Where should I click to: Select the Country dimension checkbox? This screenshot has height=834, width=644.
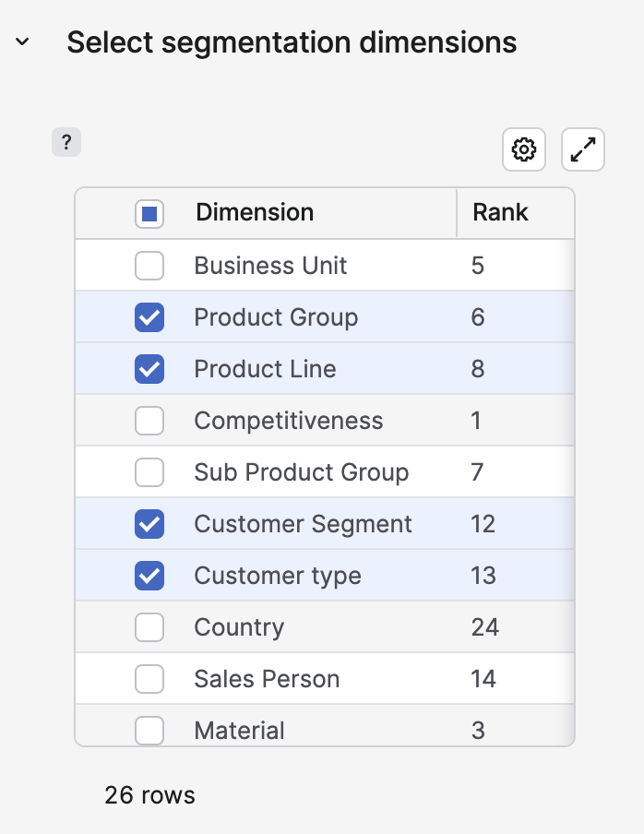tap(149, 627)
